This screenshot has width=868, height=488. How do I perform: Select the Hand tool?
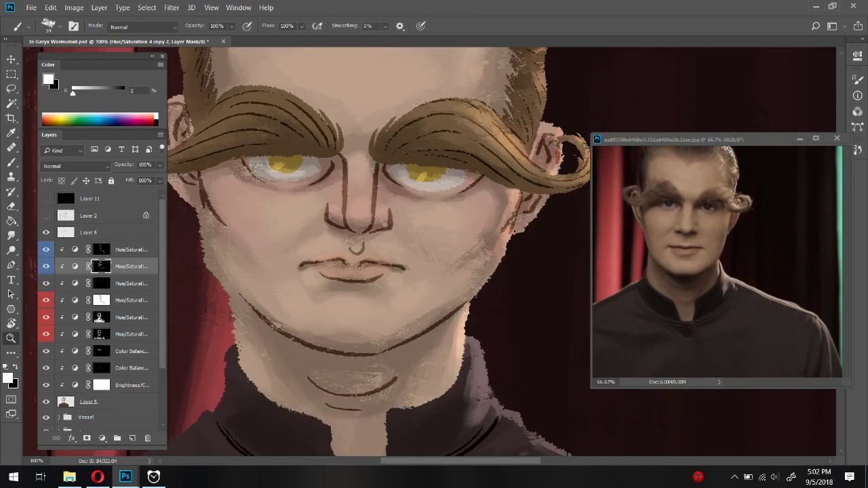point(12,323)
